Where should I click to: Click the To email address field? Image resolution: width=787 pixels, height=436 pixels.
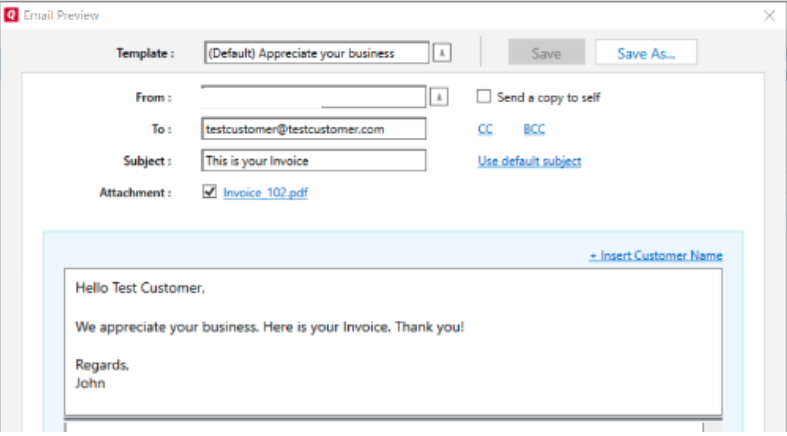pos(314,128)
